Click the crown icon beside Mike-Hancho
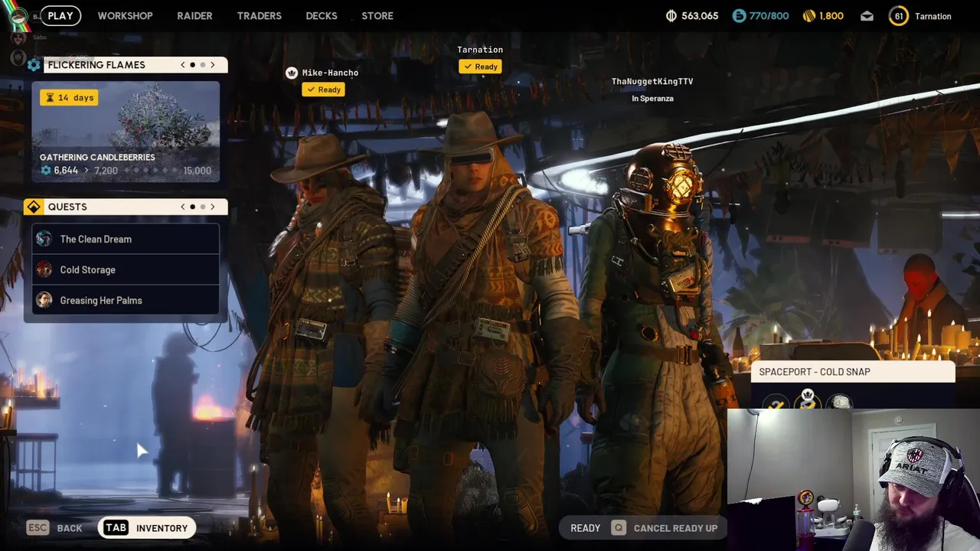Viewport: 980px width, 551px height. 292,73
